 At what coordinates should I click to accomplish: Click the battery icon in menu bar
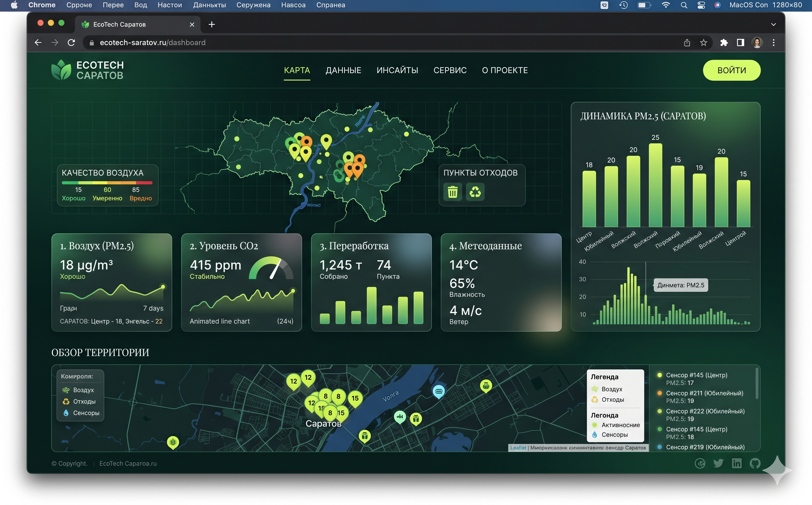pyautogui.click(x=644, y=5)
